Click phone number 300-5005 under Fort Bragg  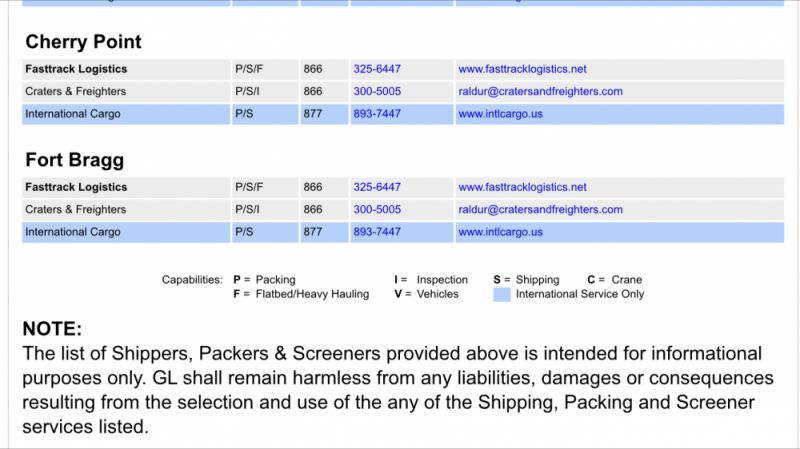pyautogui.click(x=377, y=209)
